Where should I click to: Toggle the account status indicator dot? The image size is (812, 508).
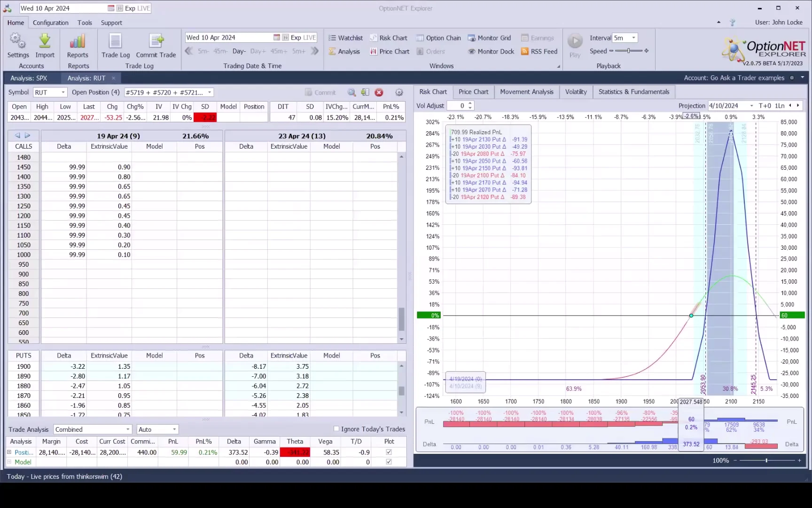coord(792,78)
